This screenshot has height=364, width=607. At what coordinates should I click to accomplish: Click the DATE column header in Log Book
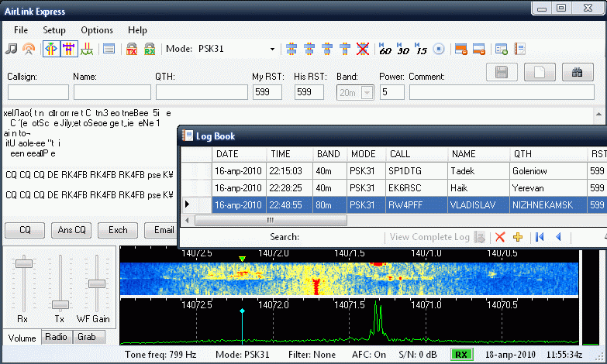(x=239, y=154)
